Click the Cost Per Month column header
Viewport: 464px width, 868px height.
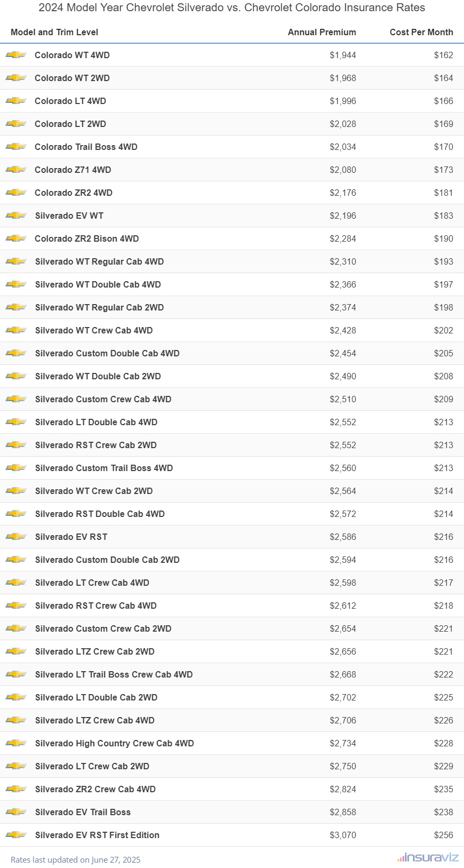(x=421, y=32)
